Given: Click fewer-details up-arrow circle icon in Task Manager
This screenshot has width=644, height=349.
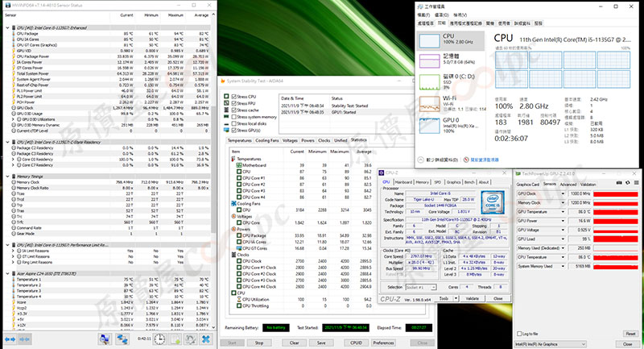Looking at the screenshot, I should pyautogui.click(x=420, y=160).
